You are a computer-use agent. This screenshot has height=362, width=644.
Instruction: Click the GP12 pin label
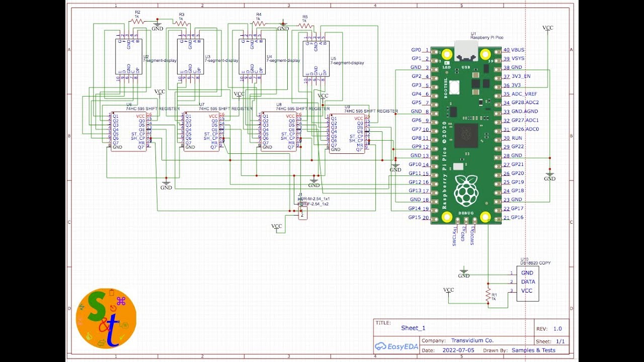point(415,182)
